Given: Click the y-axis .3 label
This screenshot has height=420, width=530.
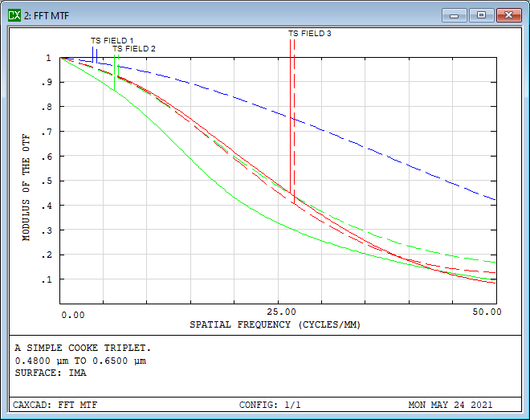Looking at the screenshot, I should point(47,230).
